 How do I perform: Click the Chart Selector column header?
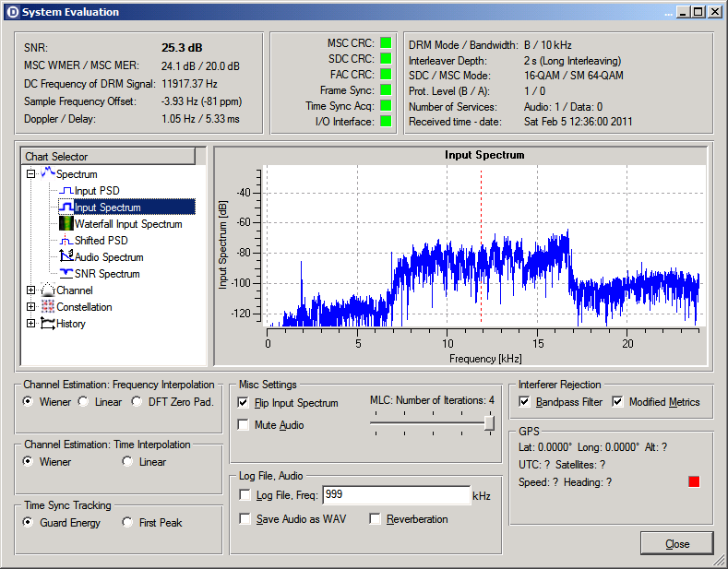(x=109, y=157)
